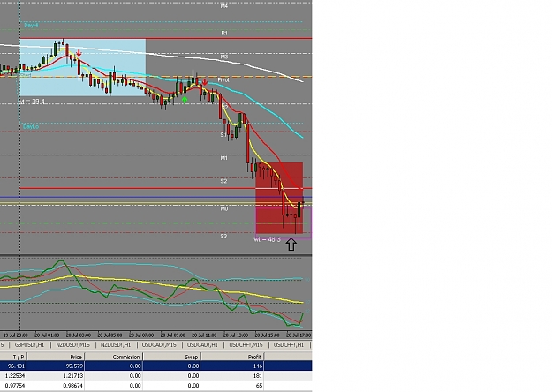
Task: Click the DayLo label on the chart
Action: pyautogui.click(x=31, y=126)
